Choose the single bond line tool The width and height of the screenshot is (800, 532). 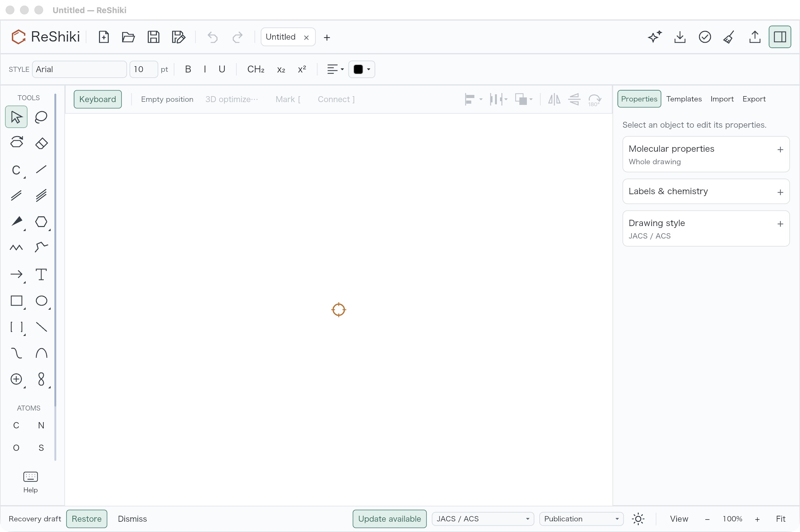pos(41,169)
